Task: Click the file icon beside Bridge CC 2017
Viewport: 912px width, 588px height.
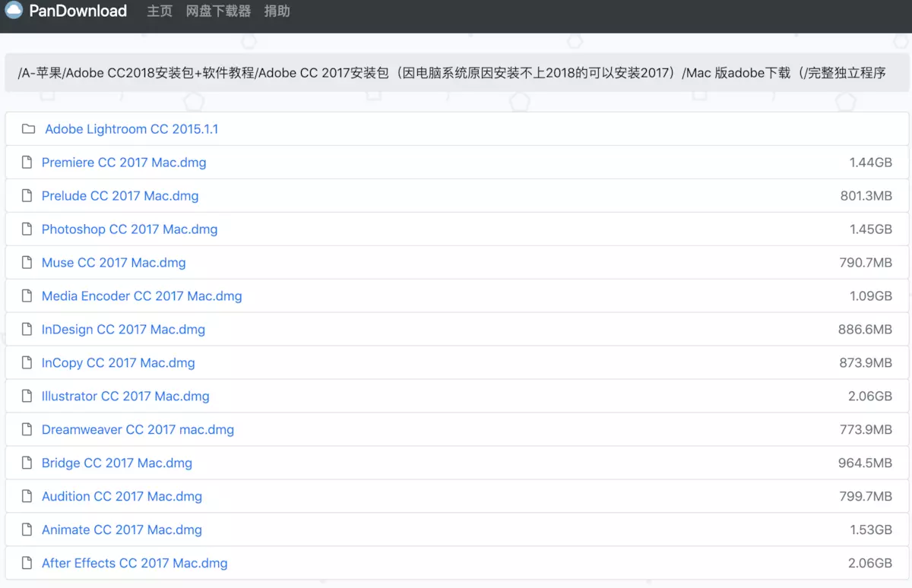Action: click(27, 463)
